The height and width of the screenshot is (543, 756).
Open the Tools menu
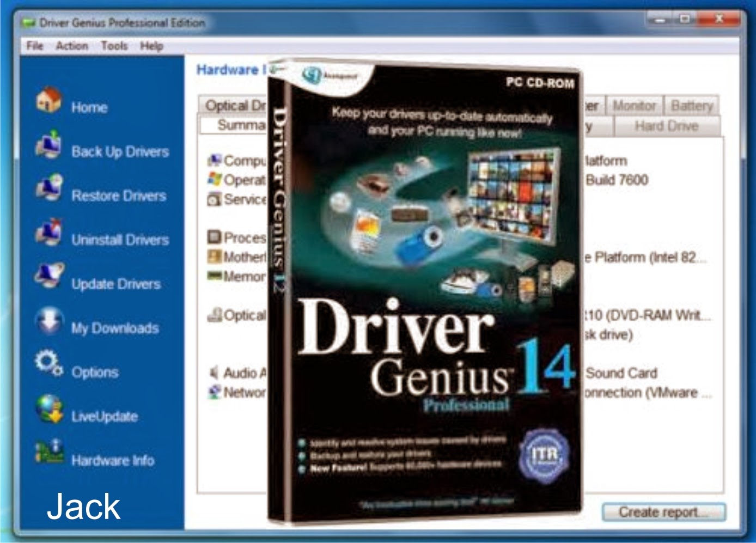click(114, 46)
